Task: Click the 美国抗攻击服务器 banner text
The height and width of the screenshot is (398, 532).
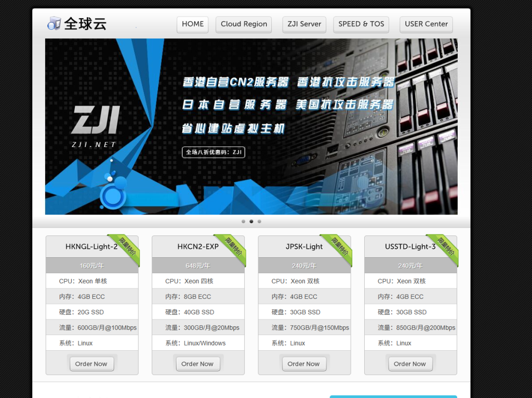Action: click(344, 104)
